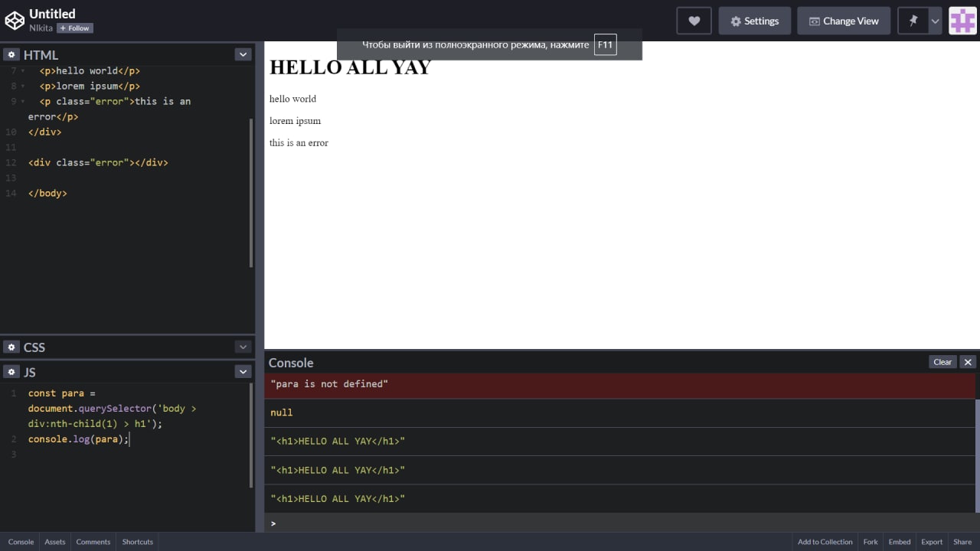This screenshot has width=980, height=551.
Task: Pin this pen with the pin icon
Action: click(x=913, y=21)
